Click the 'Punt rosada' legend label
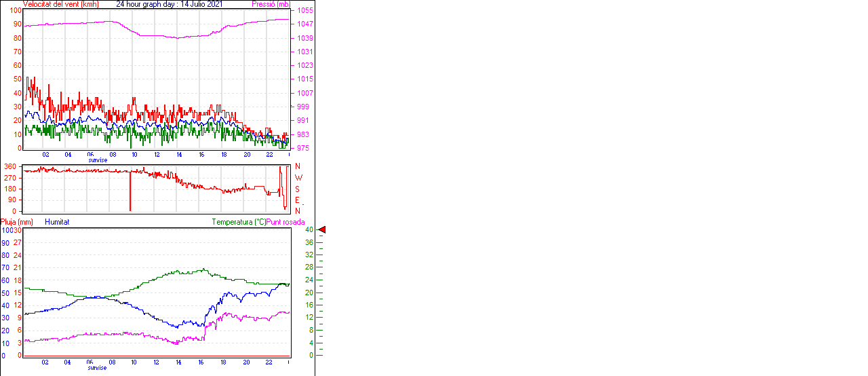Screen dimensions: 868x376 pos(285,222)
